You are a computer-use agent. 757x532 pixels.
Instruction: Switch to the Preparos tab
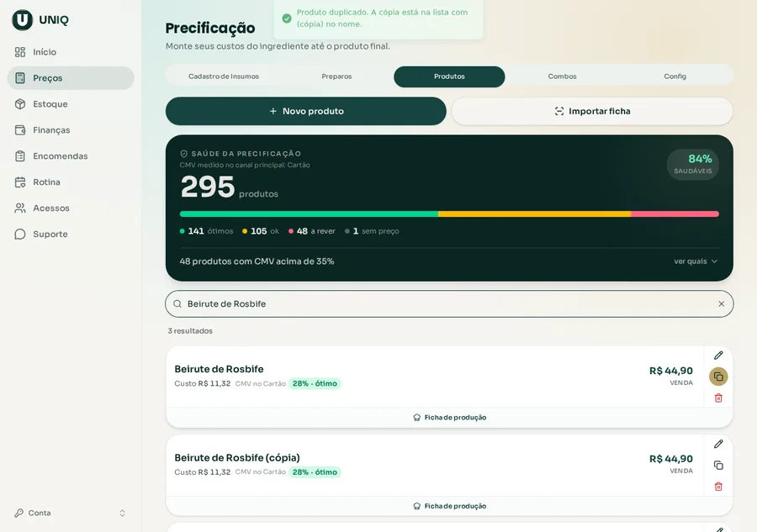click(336, 76)
